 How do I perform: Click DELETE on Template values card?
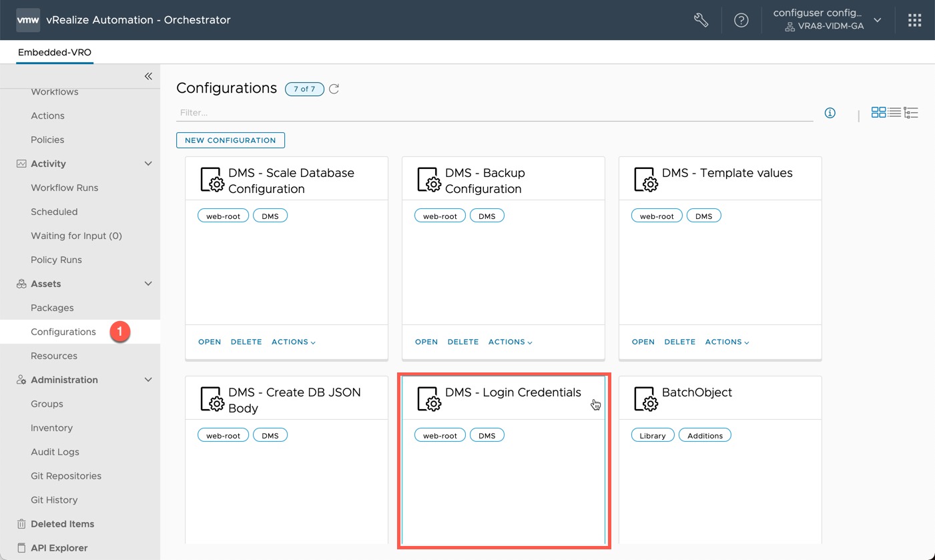pos(680,342)
